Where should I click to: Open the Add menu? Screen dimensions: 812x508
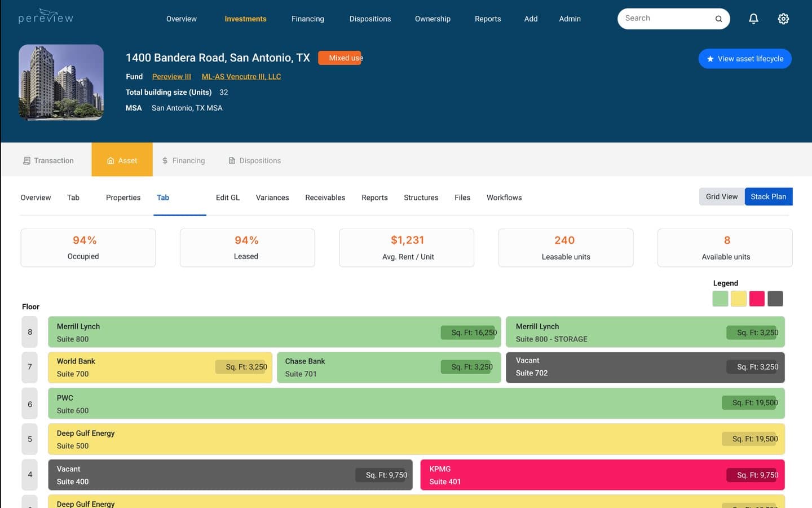[x=531, y=19]
